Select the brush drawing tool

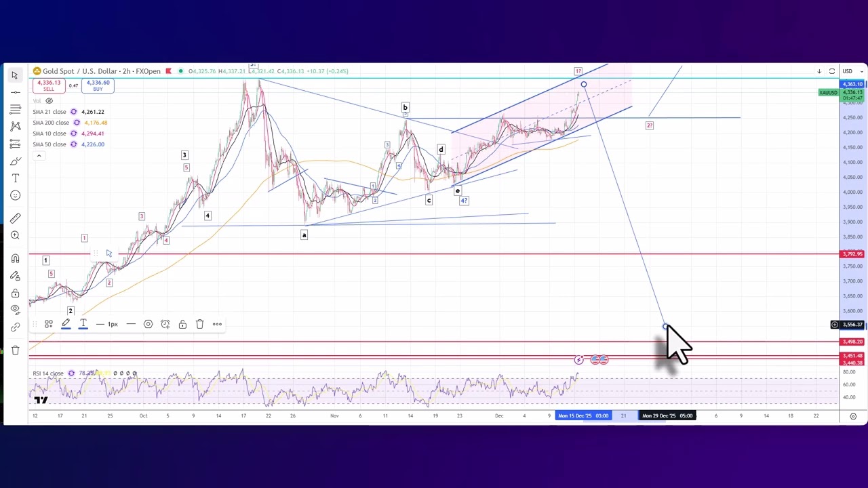(15, 161)
